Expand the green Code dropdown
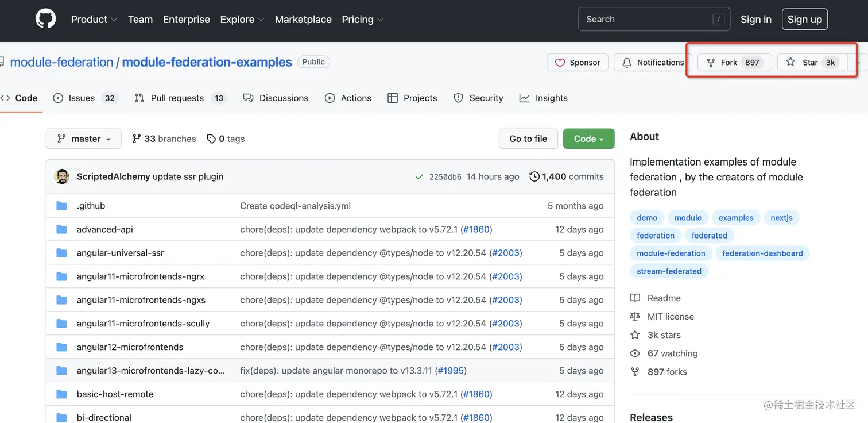The width and height of the screenshot is (868, 423). 588,139
